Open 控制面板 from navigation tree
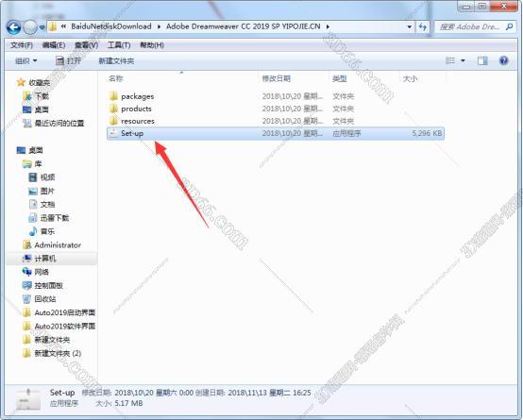 (49, 286)
